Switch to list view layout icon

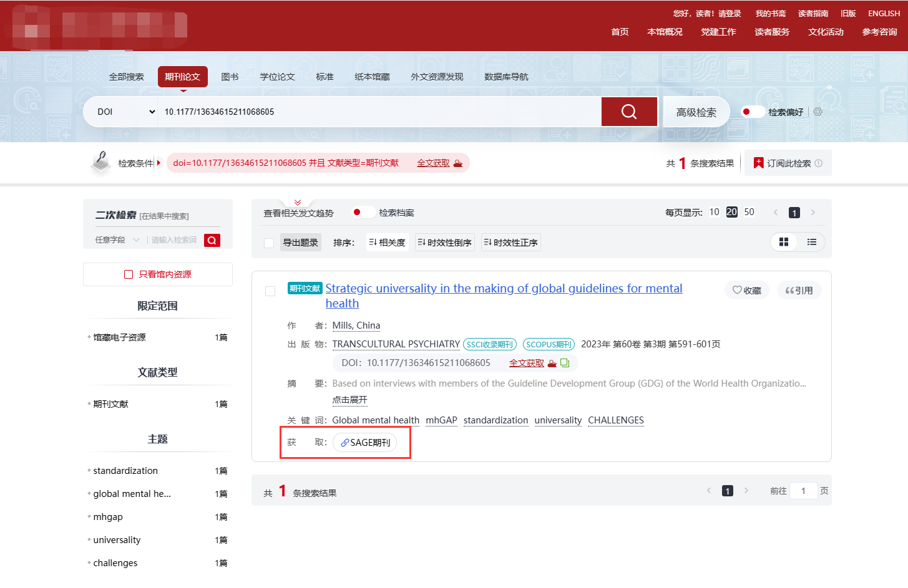pos(811,242)
